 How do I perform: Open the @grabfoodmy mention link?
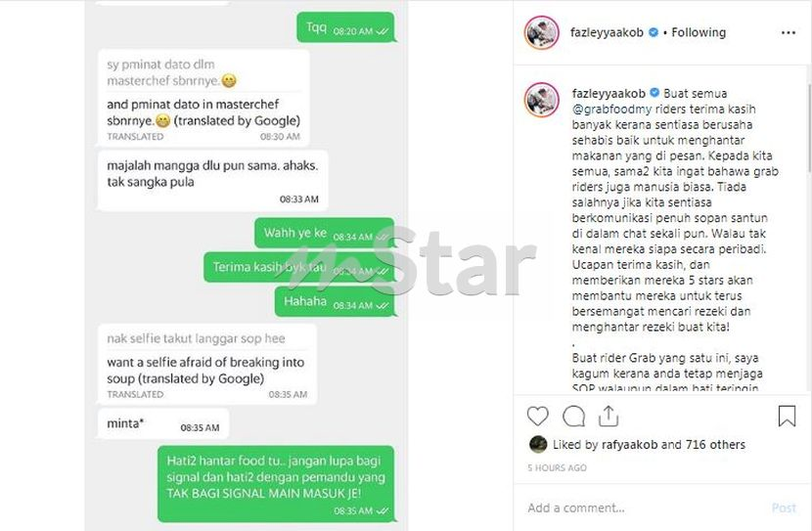(x=612, y=110)
